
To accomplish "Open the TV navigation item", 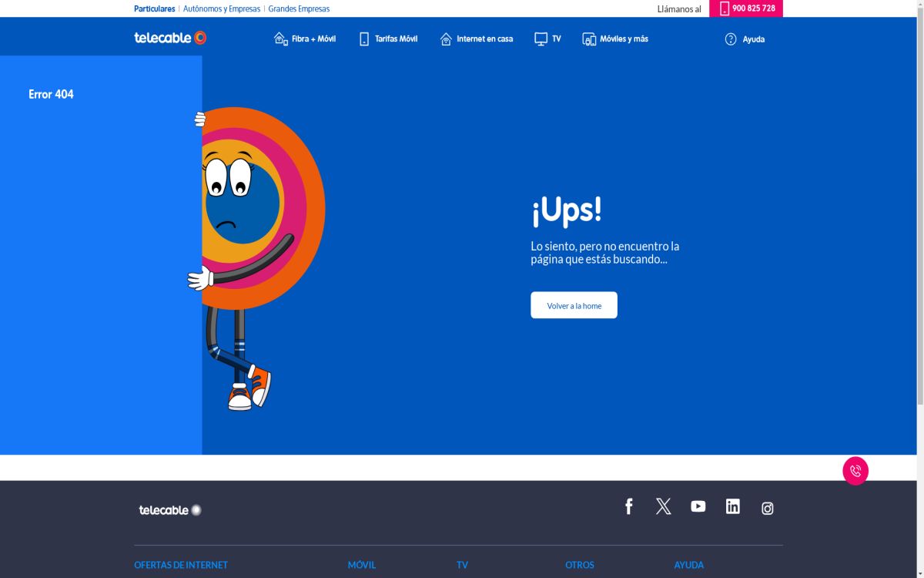I will click(x=547, y=39).
